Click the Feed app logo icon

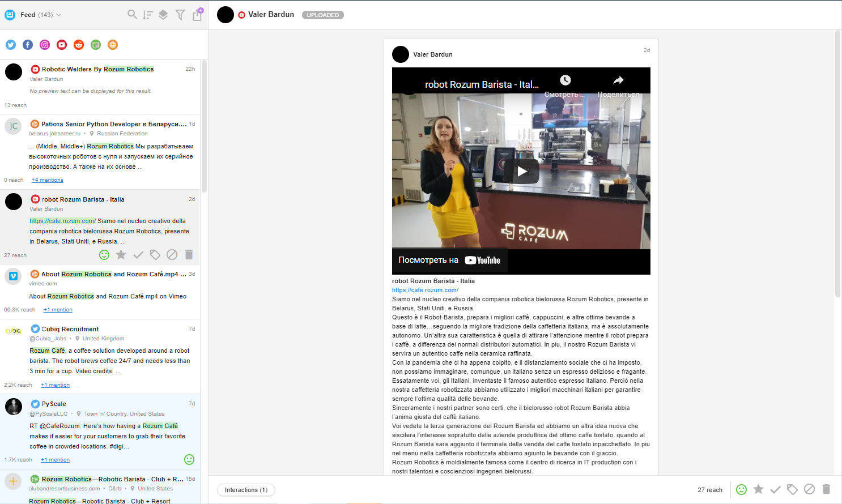pos(10,15)
